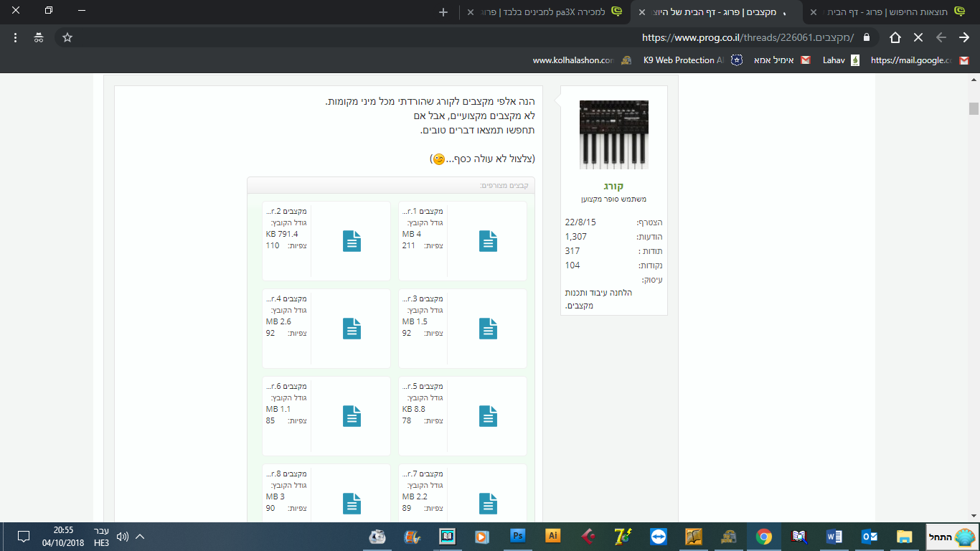Open Illustrator from the taskbar

pos(553,536)
